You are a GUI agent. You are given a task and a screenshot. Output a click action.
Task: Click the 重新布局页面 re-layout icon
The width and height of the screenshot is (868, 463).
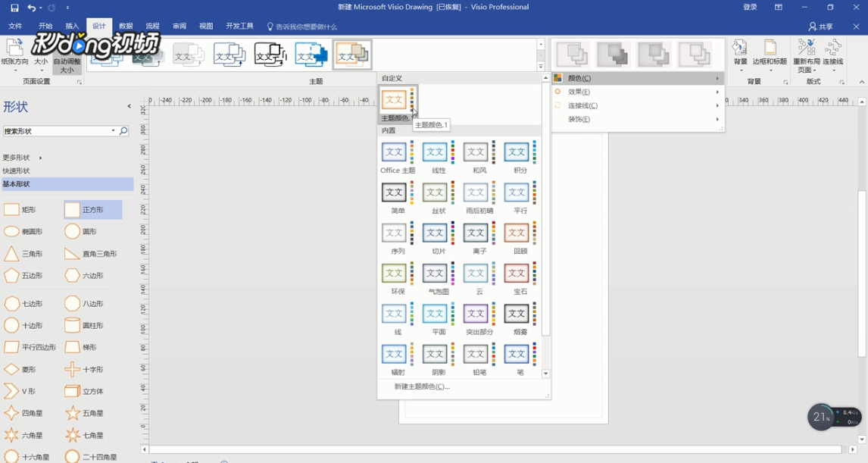[806, 56]
